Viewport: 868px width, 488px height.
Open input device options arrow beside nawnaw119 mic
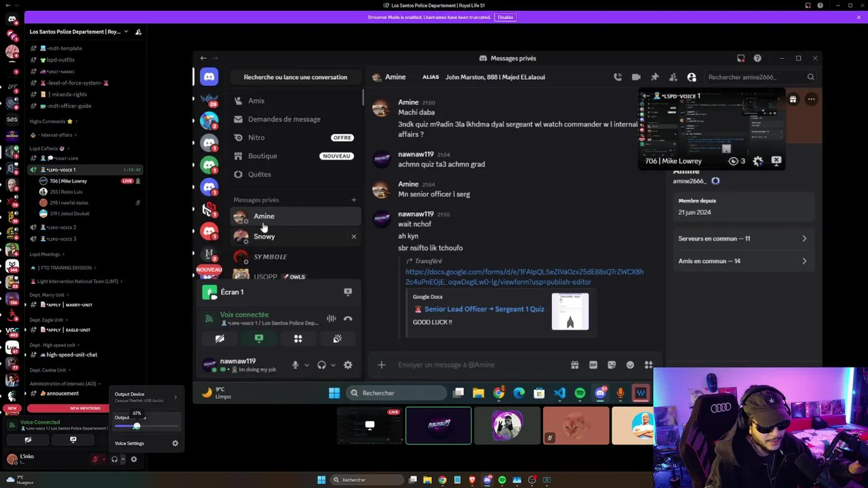(307, 365)
